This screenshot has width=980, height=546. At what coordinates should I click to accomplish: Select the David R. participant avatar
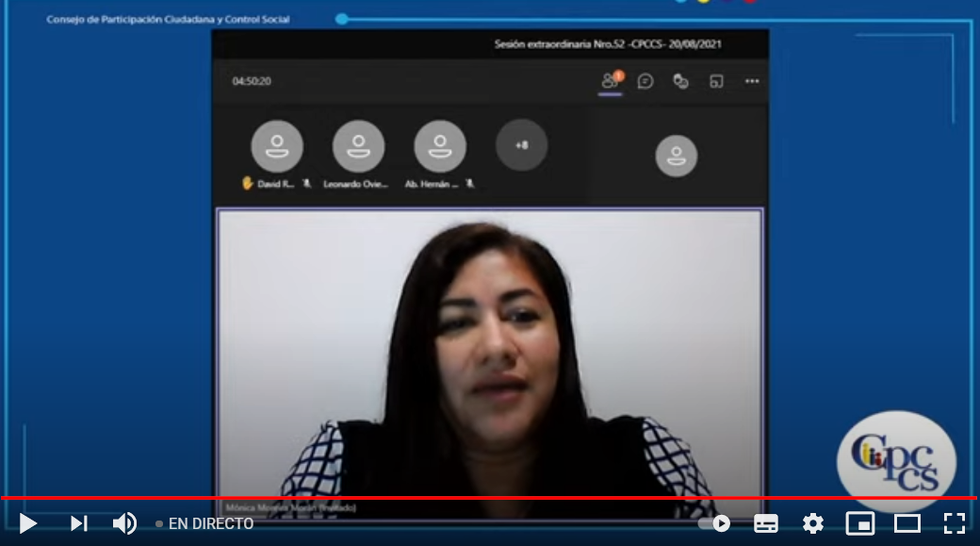277,146
